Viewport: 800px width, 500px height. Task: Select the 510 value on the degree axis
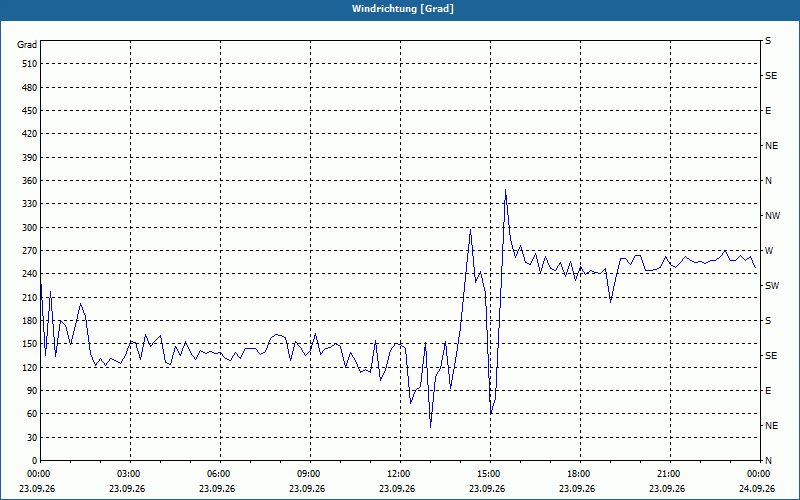[x=30, y=64]
